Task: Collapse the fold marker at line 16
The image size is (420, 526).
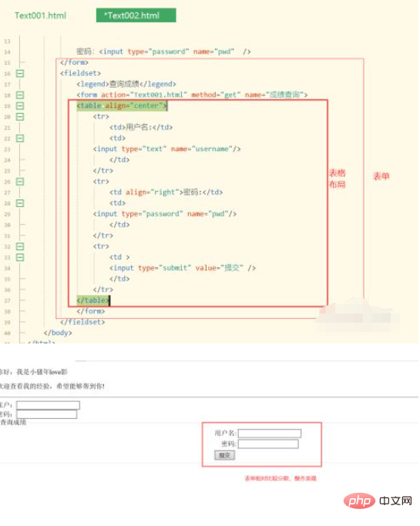Action: (x=20, y=73)
